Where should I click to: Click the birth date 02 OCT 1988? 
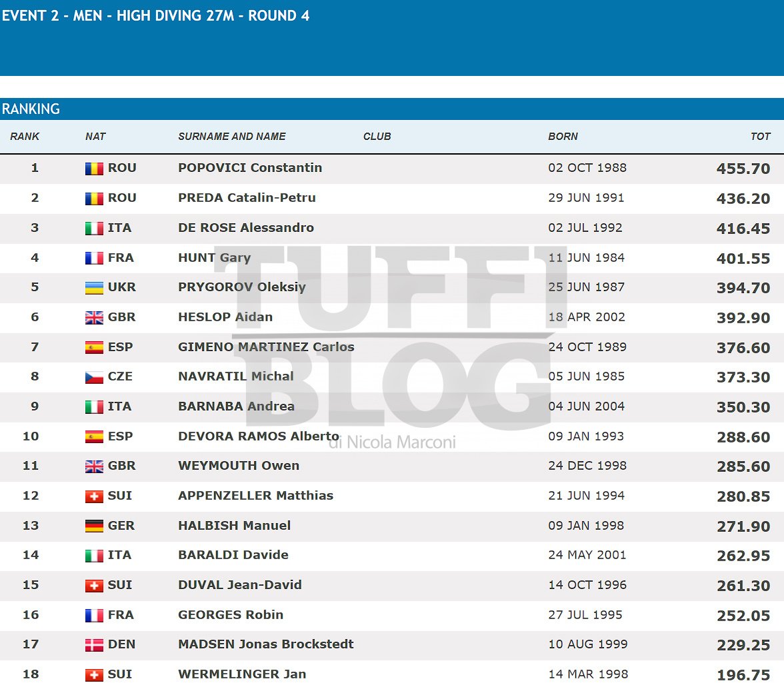(x=587, y=168)
